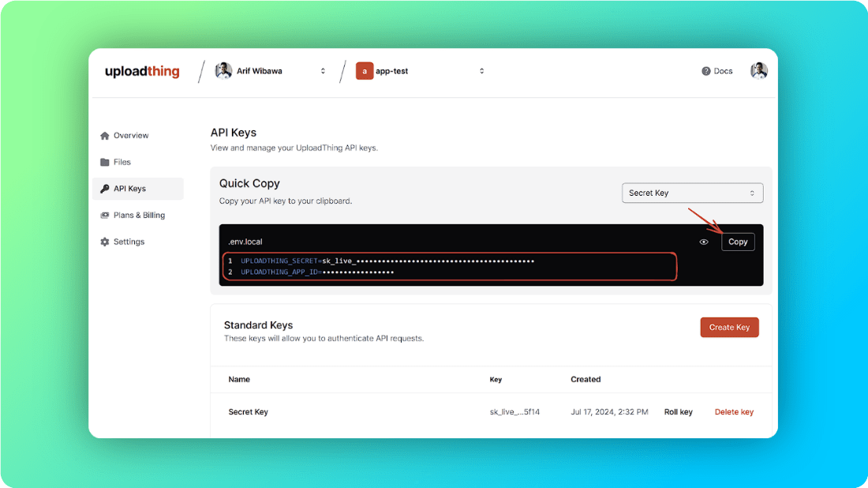Viewport: 868px width, 488px height.
Task: Open the Arif Wibawa account switcher
Action: pyautogui.click(x=271, y=71)
